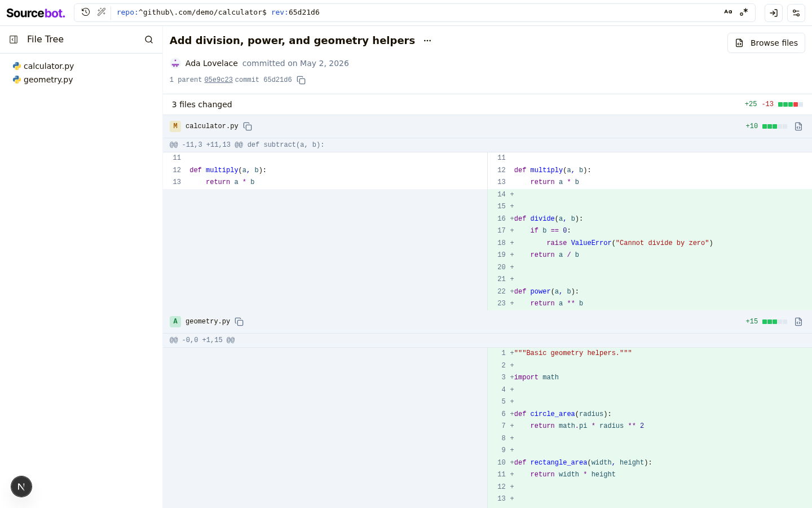Screen dimensions: 812x508
Task: Click the Browse files button
Action: [x=766, y=43]
